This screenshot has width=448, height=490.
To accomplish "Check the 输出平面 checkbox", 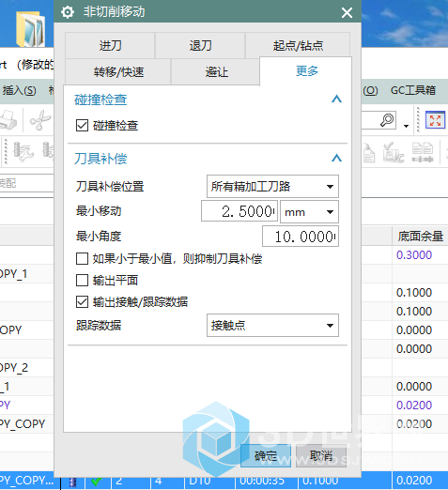I will (82, 281).
